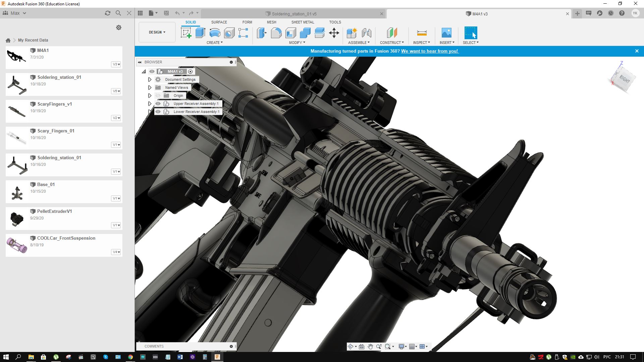Open the Show Data Panel grid icon
Screen dimensions: 644x362
click(x=140, y=13)
